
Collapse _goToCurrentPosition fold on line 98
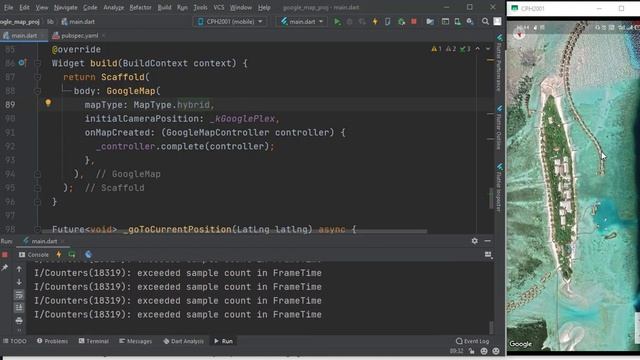pyautogui.click(x=38, y=229)
